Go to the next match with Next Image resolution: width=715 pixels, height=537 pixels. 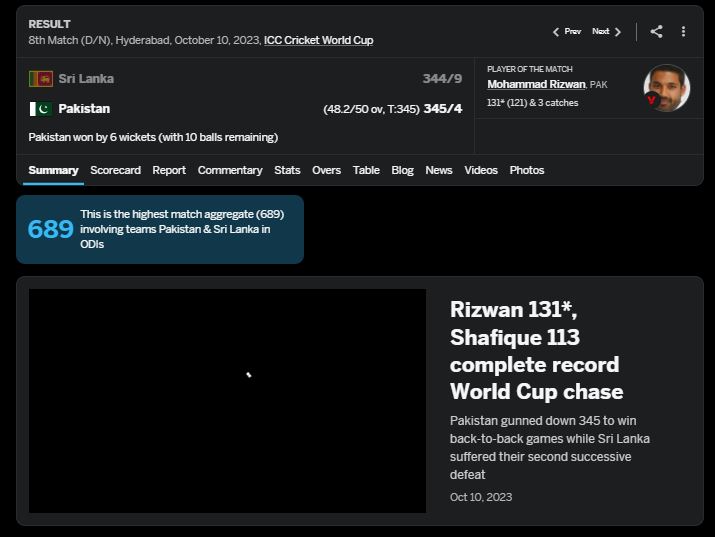point(606,32)
